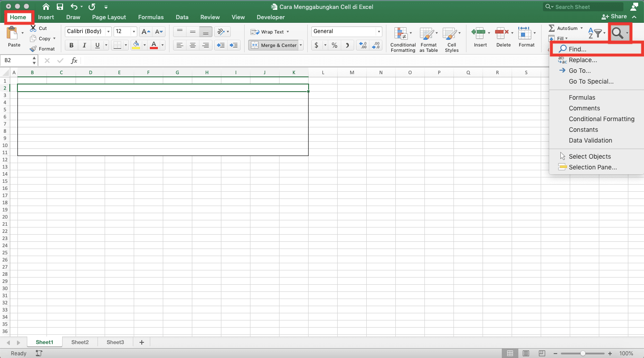The width and height of the screenshot is (644, 358).
Task: Toggle Bold formatting
Action: click(71, 45)
